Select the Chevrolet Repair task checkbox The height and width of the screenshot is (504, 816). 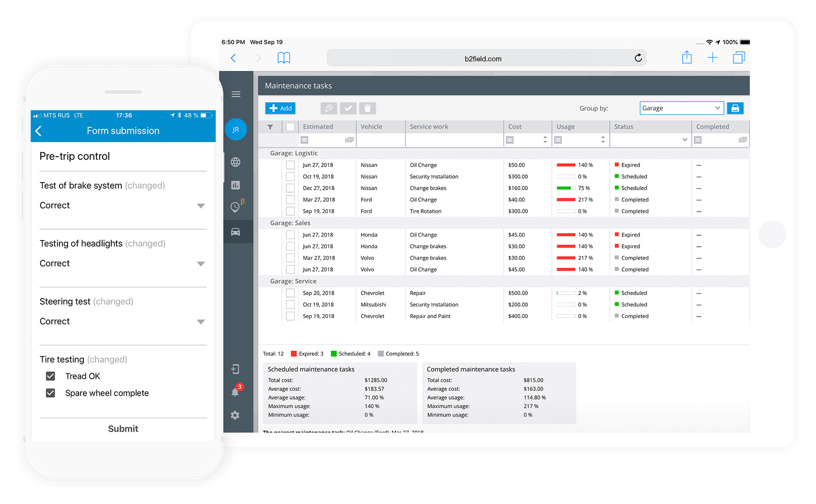[290, 293]
